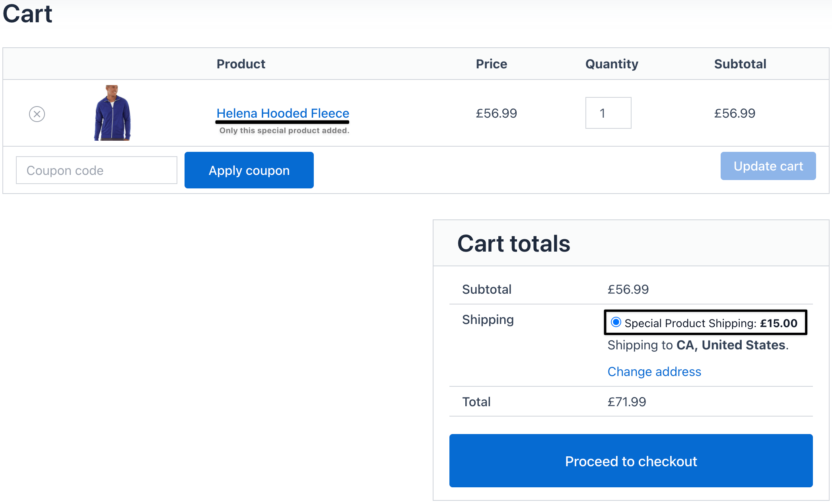Click the Change address link
Viewport: 832px width, 504px height.
click(x=654, y=372)
